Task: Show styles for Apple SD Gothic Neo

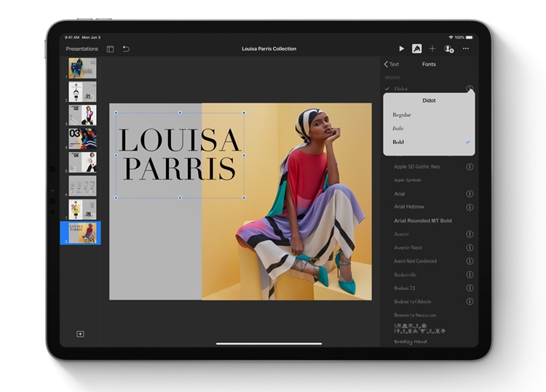Action: (470, 167)
